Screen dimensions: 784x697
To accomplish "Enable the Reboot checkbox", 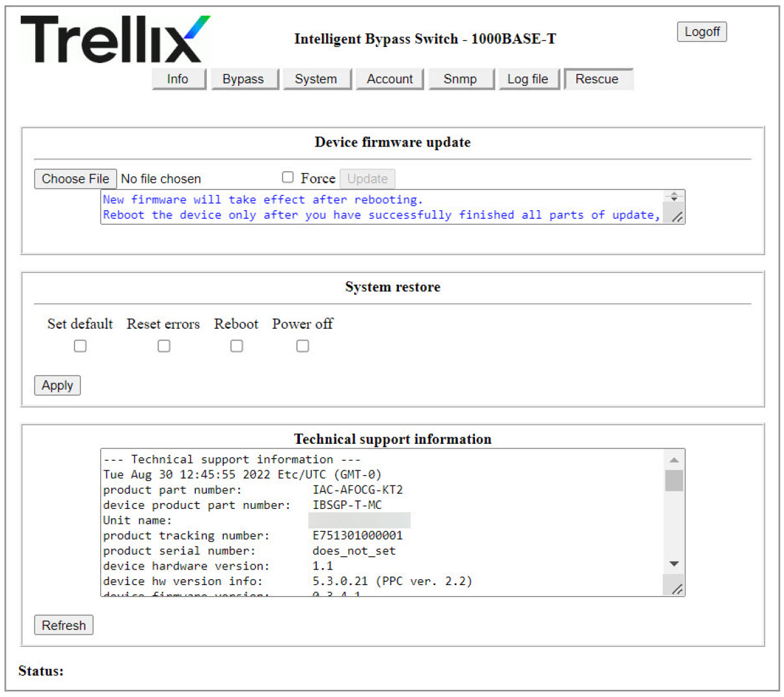I will 237,346.
